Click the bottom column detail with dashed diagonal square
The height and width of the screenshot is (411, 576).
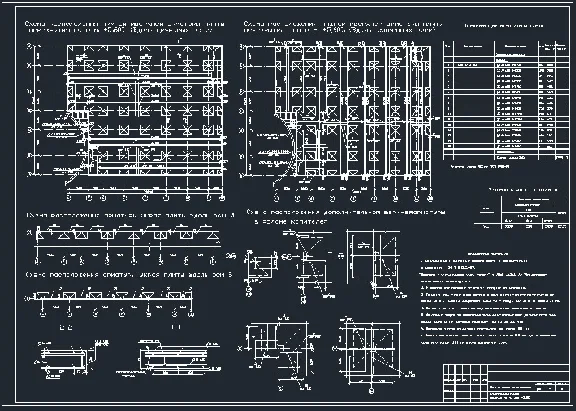(x=373, y=354)
